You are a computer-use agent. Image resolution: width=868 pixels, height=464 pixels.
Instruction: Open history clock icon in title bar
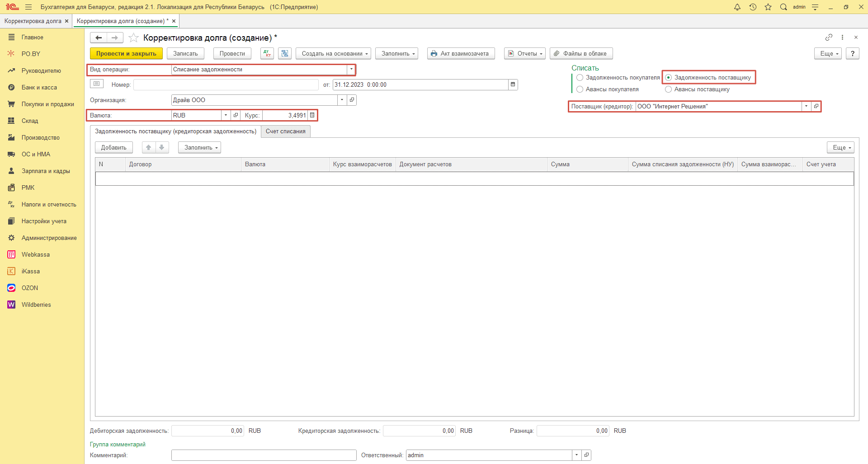(753, 7)
